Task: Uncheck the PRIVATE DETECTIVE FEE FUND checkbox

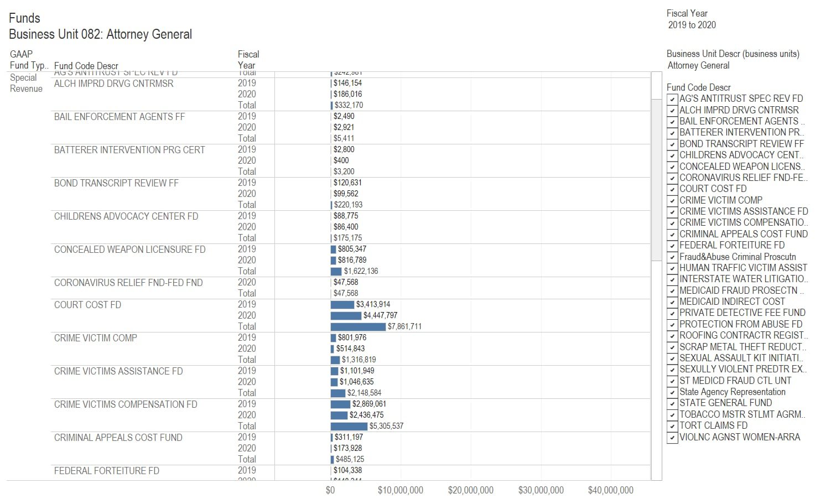Action: pyautogui.click(x=672, y=313)
